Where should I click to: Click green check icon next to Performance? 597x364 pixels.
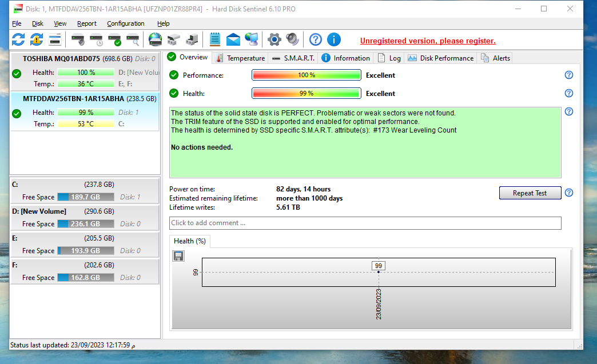[174, 75]
